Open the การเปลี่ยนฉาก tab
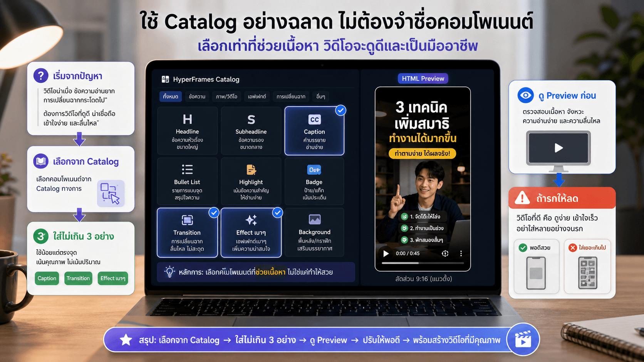644x362 pixels. (291, 97)
